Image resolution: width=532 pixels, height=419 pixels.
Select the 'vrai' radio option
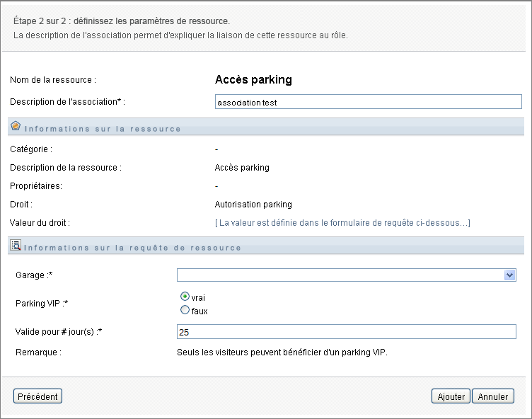pos(185,297)
